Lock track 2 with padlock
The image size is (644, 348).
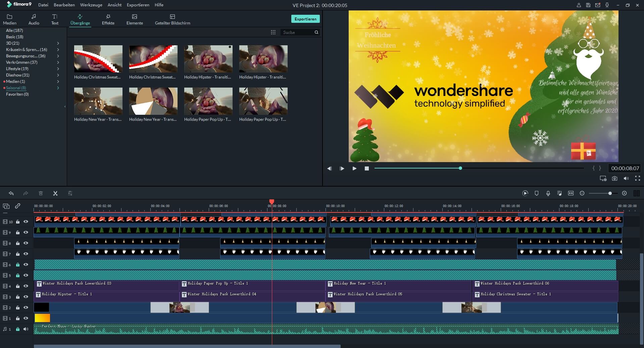[18, 307]
